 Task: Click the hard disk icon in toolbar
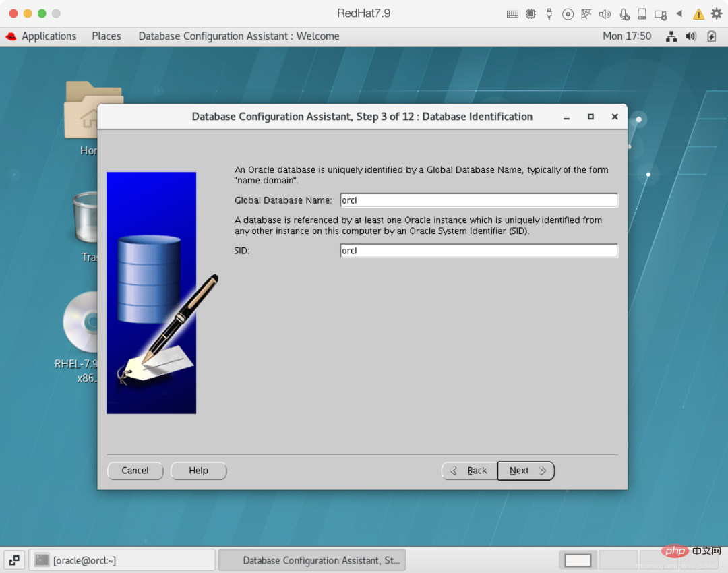(x=642, y=13)
